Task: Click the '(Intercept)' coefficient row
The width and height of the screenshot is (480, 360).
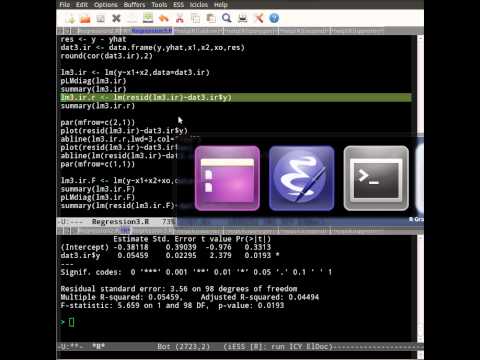Action: pos(166,247)
